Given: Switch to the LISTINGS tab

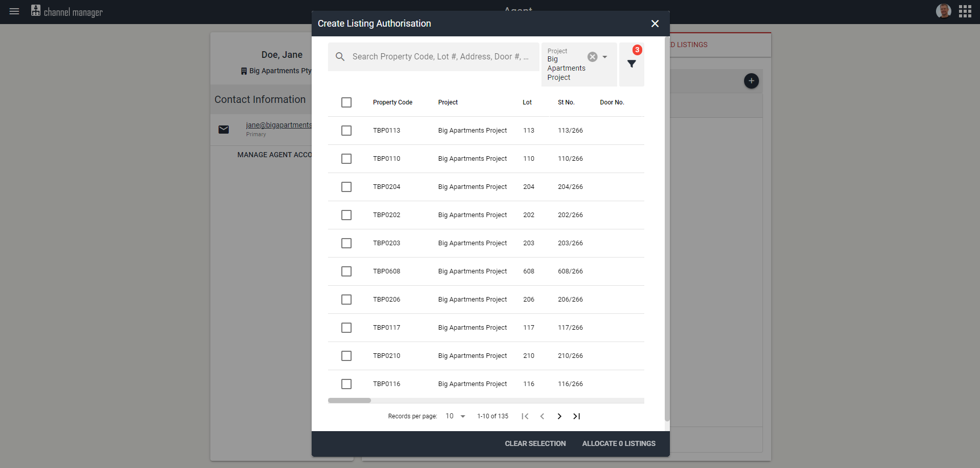Looking at the screenshot, I should click(x=688, y=45).
